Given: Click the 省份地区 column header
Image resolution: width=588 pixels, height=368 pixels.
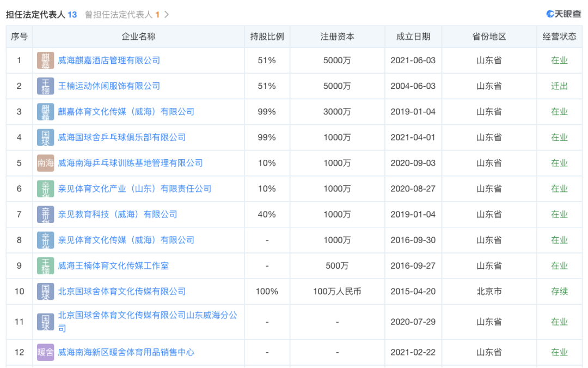Looking at the screenshot, I should pyautogui.click(x=489, y=37).
